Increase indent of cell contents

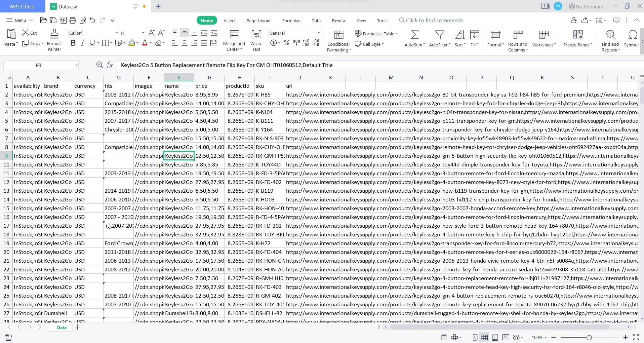214,33
